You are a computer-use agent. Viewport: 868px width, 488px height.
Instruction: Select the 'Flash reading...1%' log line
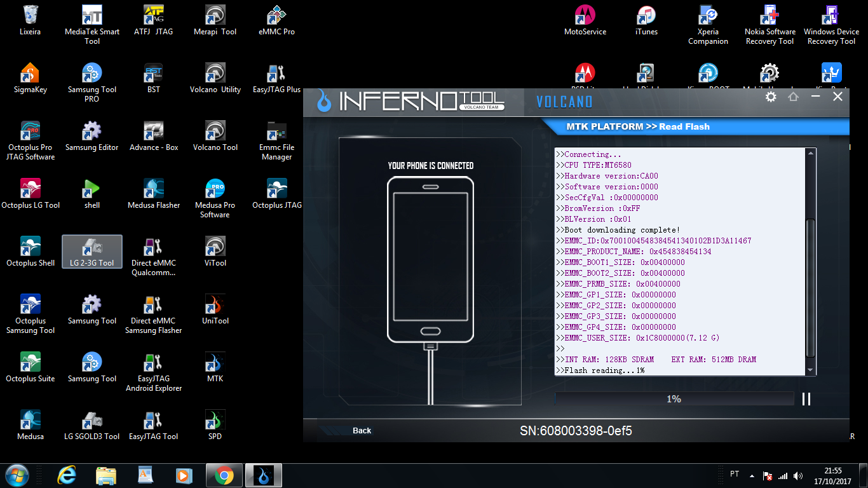(600, 370)
